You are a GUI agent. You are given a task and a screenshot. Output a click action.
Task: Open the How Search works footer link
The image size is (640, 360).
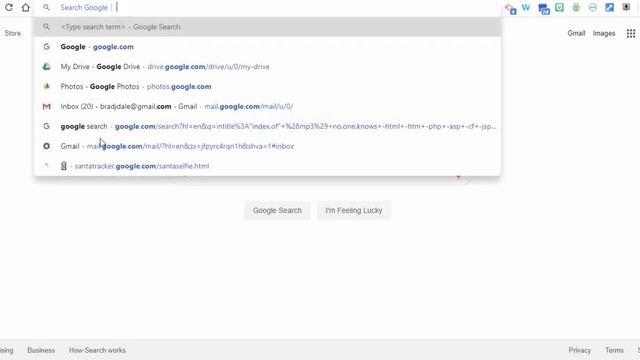(x=97, y=350)
